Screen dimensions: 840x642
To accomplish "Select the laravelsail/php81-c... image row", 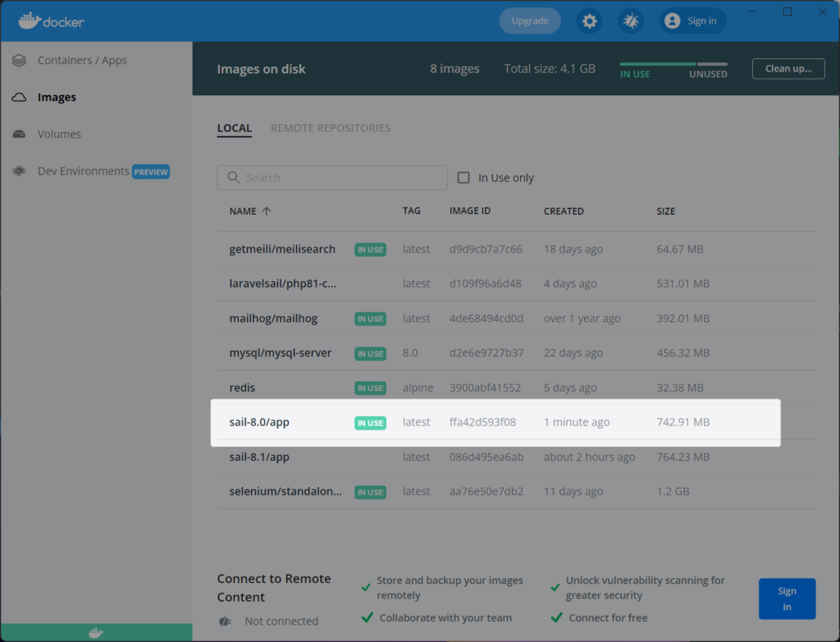I will point(517,283).
